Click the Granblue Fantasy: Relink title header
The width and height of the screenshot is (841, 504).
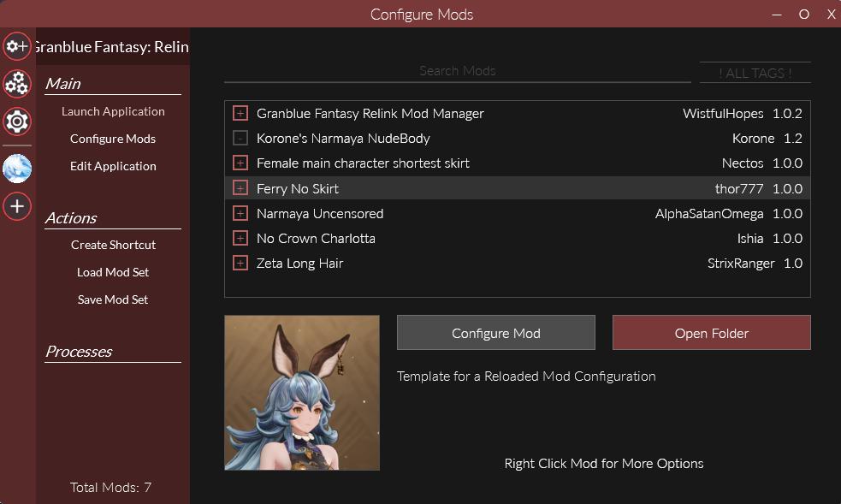113,47
